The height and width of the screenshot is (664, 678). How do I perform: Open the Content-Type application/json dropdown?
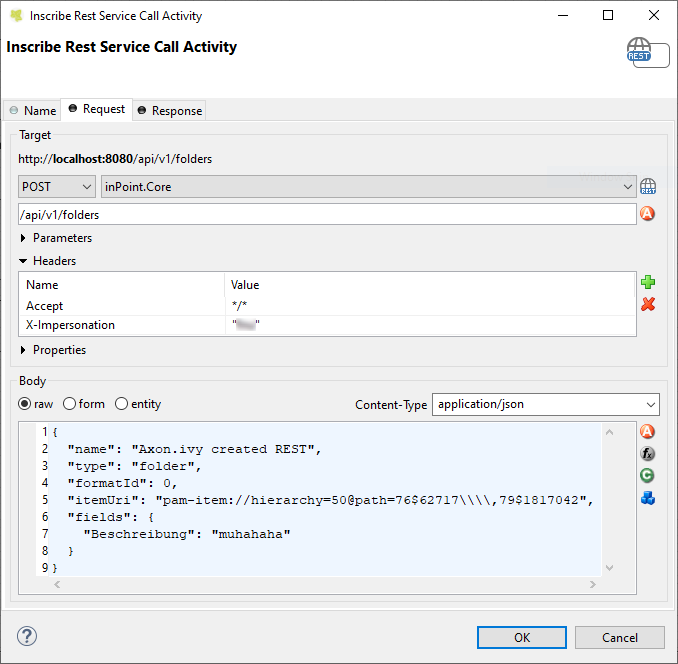click(546, 404)
